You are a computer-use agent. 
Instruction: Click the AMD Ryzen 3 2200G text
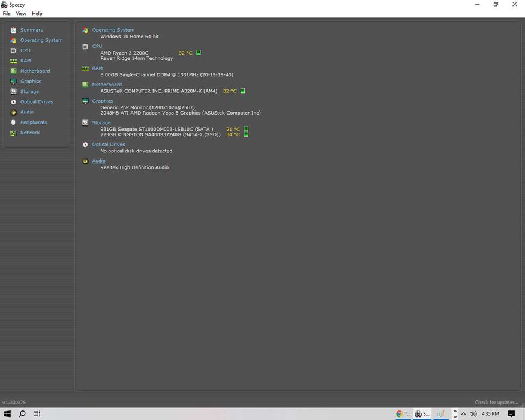pos(125,53)
